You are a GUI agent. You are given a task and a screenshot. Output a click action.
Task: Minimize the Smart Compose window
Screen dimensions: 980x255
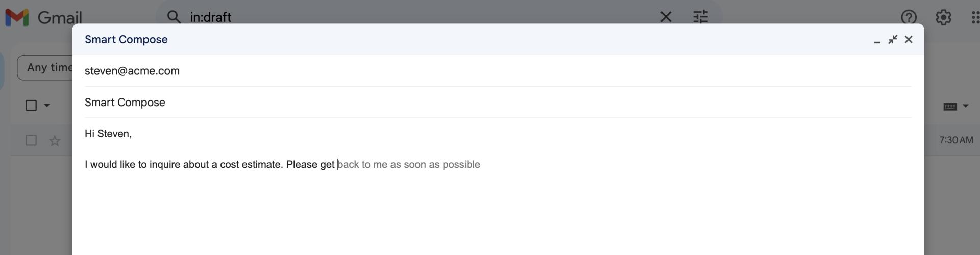(877, 40)
